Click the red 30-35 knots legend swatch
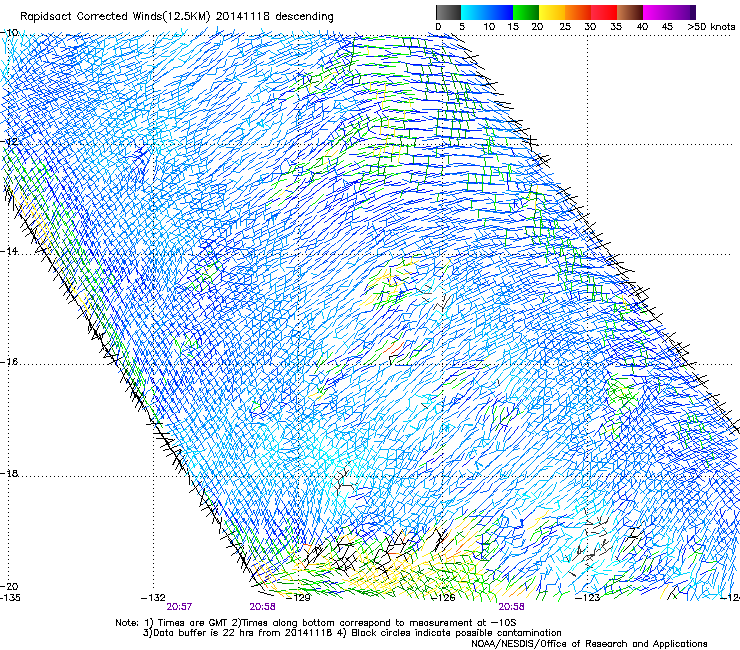 pyautogui.click(x=604, y=12)
